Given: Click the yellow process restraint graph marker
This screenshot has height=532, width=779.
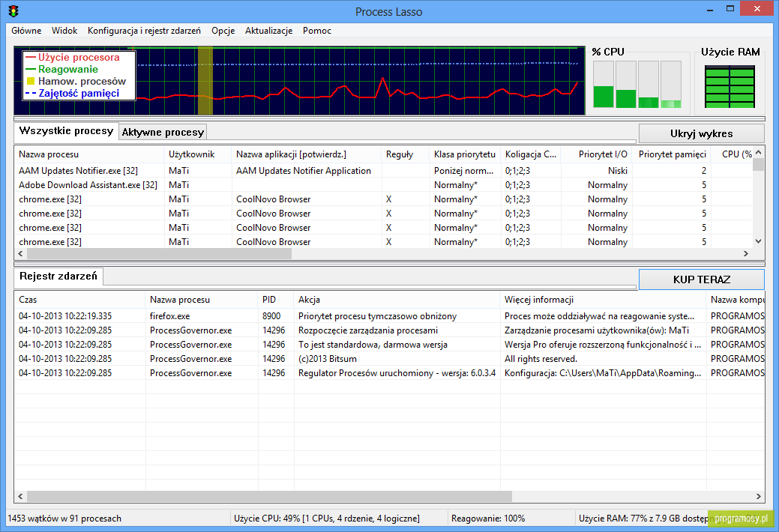Looking at the screenshot, I should click(x=205, y=81).
